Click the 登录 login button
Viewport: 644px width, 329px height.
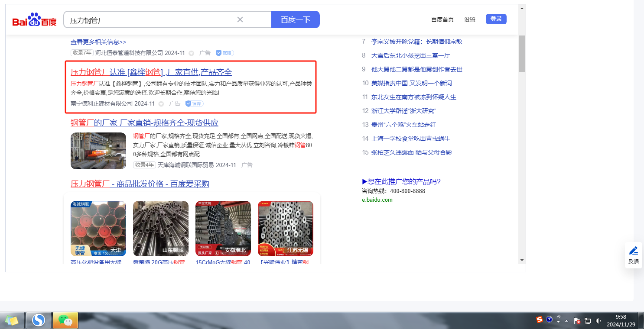tap(496, 19)
